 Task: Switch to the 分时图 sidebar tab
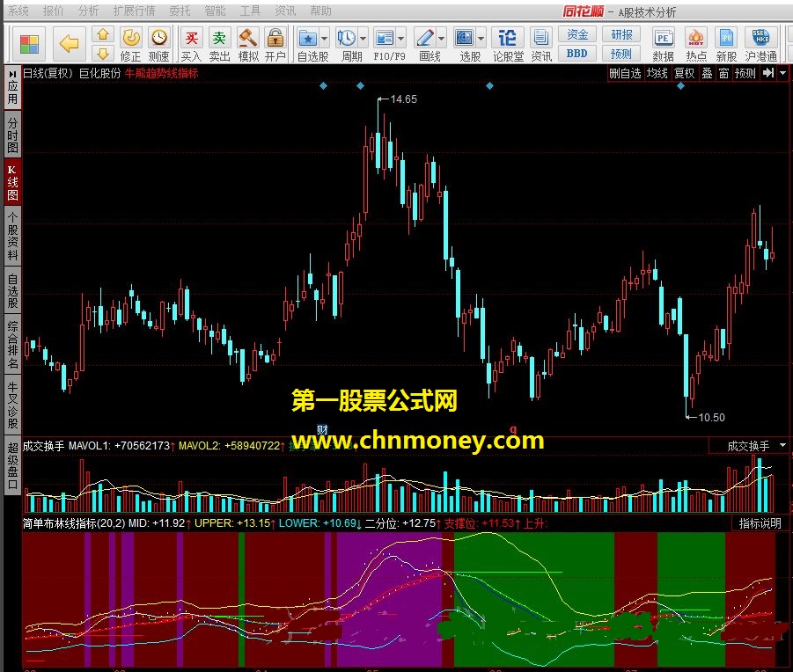click(12, 135)
